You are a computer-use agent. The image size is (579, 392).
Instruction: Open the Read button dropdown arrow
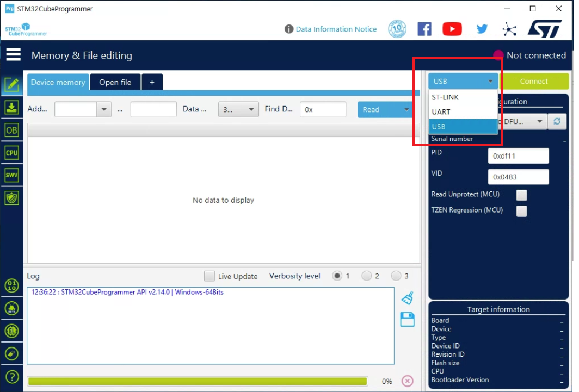coord(406,109)
